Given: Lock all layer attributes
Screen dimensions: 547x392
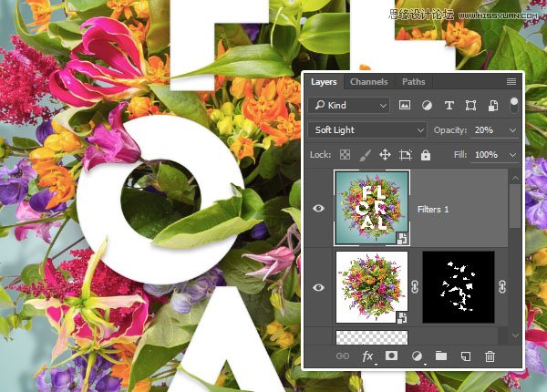Looking at the screenshot, I should click(x=425, y=155).
